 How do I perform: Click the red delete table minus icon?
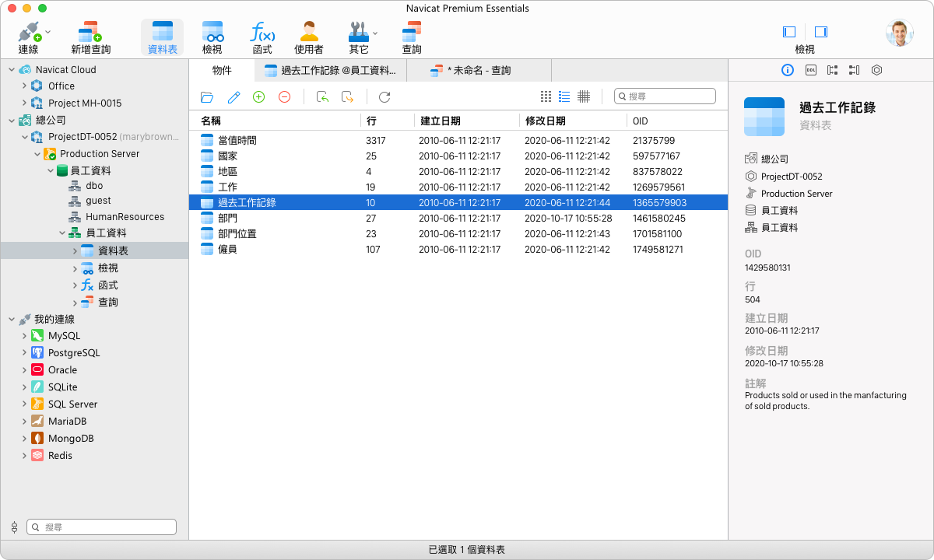click(x=284, y=96)
